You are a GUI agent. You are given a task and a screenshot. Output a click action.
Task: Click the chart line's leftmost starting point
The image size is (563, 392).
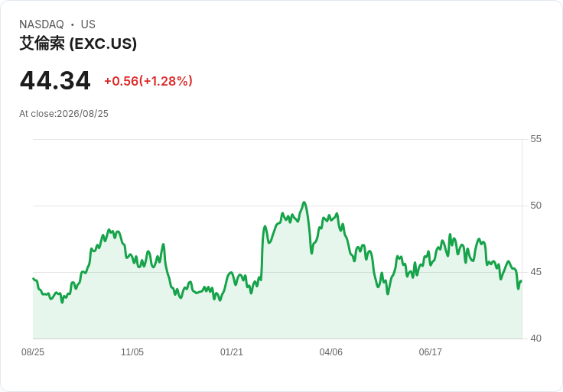34,278
